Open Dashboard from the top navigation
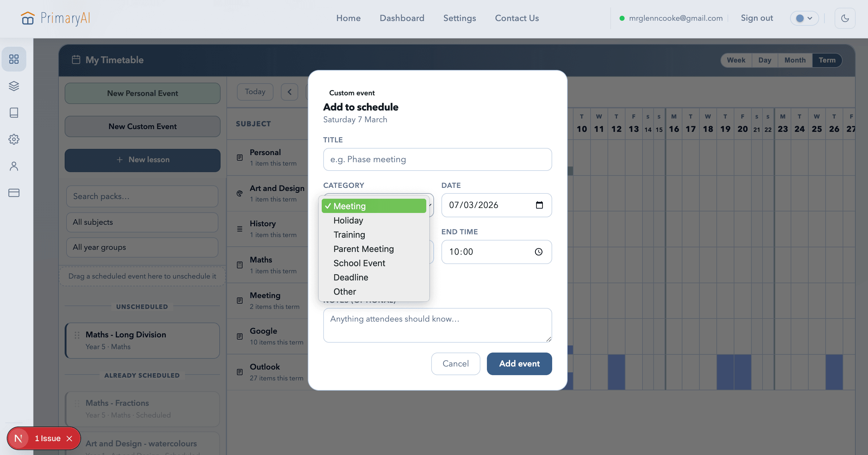 tap(402, 18)
